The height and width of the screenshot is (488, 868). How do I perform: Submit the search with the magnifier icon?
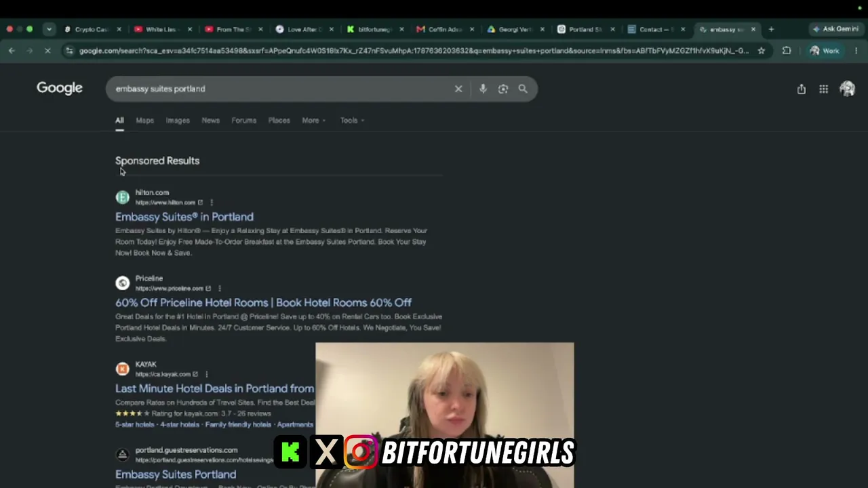[x=523, y=89]
